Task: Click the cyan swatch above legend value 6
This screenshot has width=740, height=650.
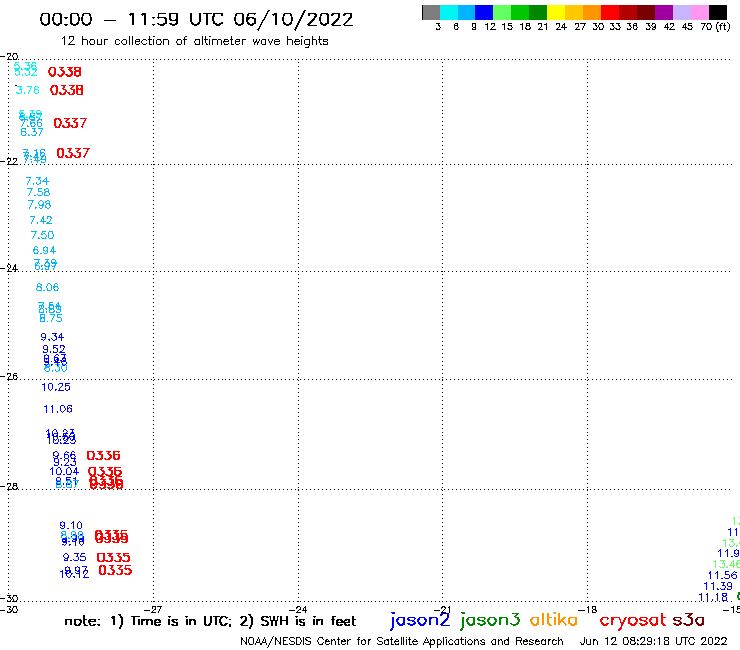Action: click(x=449, y=12)
